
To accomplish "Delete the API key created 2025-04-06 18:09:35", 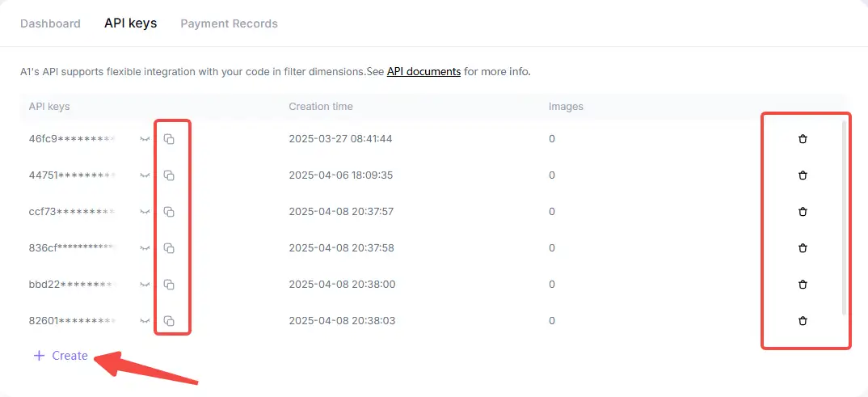I will 803,175.
